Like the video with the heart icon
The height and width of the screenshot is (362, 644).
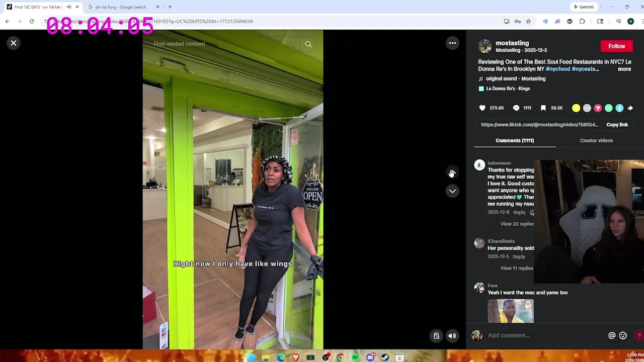click(x=482, y=108)
